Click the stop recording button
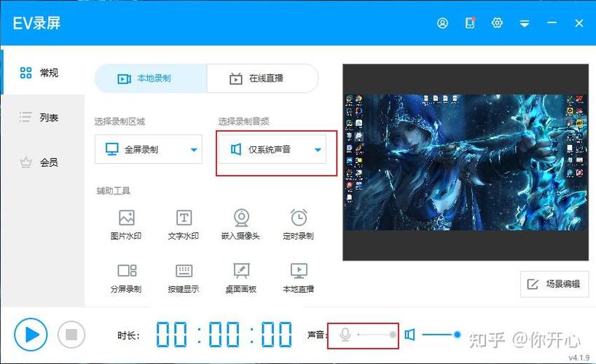 coord(71,335)
